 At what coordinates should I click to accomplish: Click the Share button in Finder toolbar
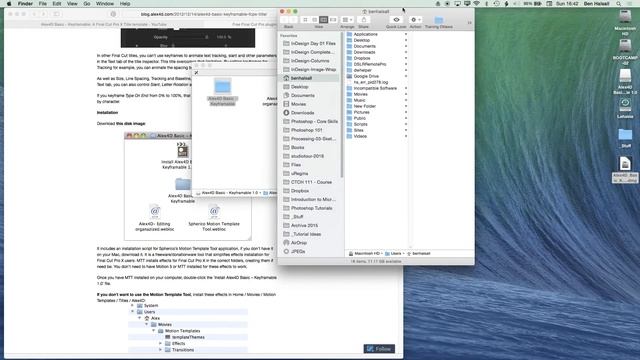tap(364, 20)
